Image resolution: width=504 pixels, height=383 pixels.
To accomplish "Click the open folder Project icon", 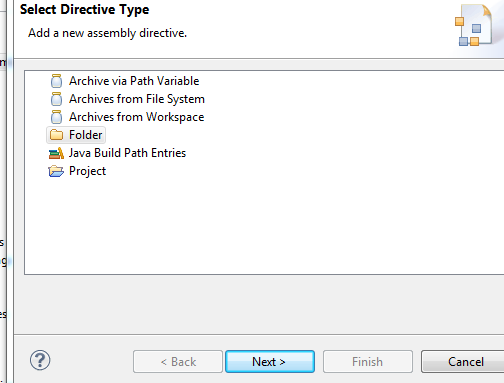I will [56, 171].
